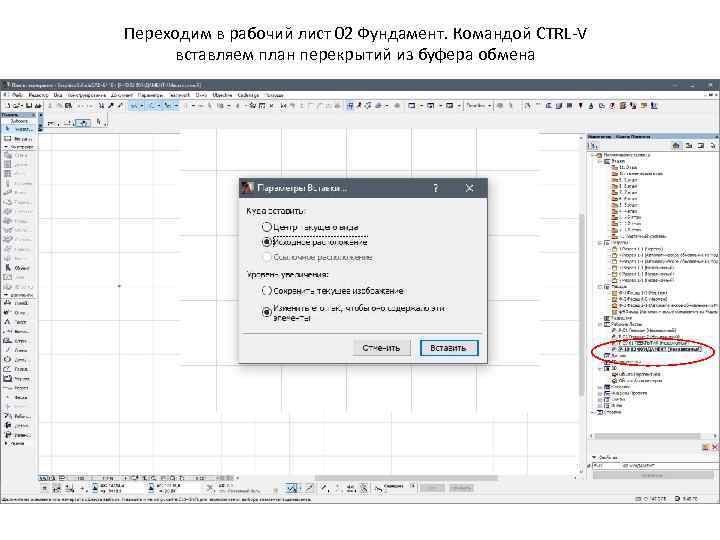Click the Navigator tree horizontal scrollbar
The image size is (720, 540).
click(x=649, y=436)
